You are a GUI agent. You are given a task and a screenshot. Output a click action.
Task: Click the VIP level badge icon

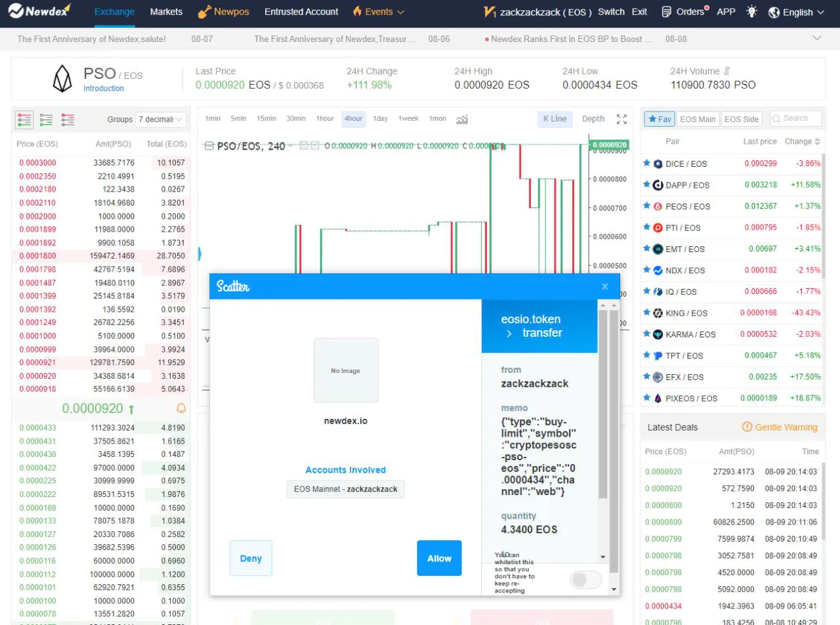coord(490,12)
